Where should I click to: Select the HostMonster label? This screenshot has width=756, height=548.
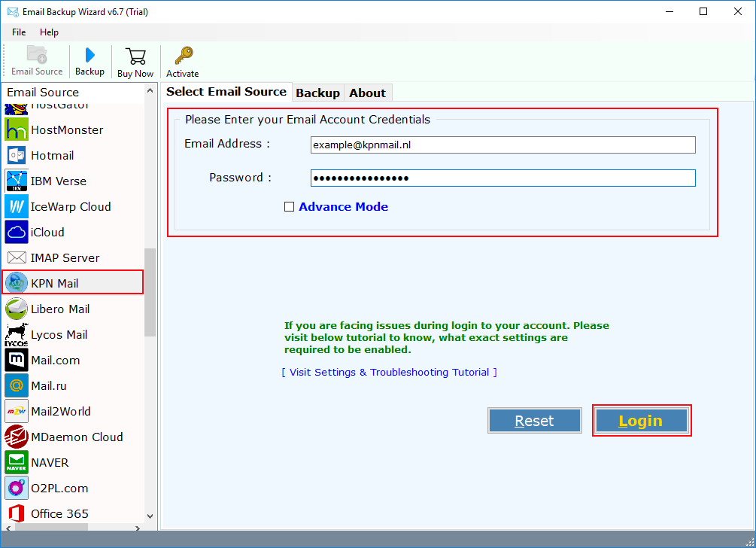click(x=67, y=130)
